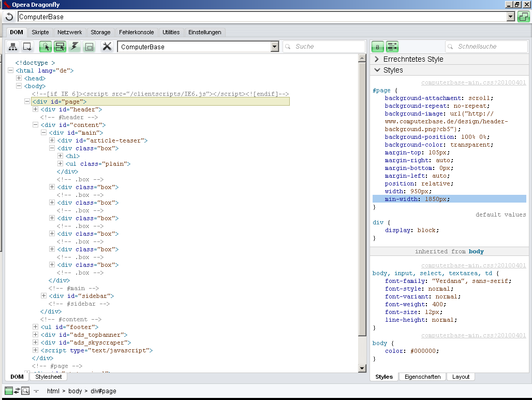Expand the div id="article-teaser" node

52,140
